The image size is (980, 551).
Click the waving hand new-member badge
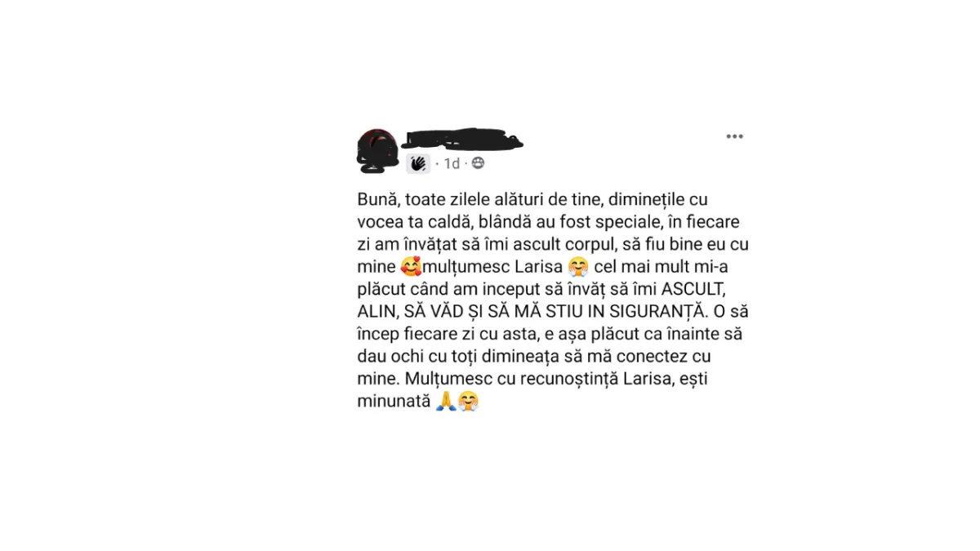pos(418,163)
